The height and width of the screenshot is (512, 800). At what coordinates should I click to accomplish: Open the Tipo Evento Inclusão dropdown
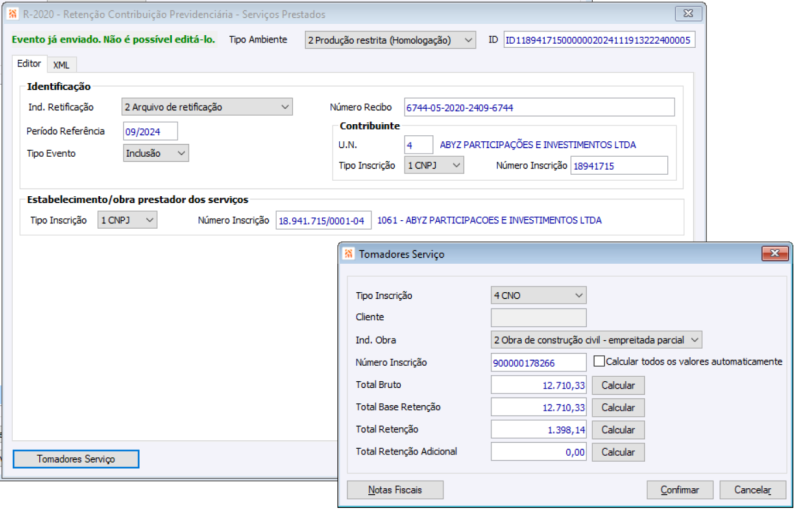[156, 153]
